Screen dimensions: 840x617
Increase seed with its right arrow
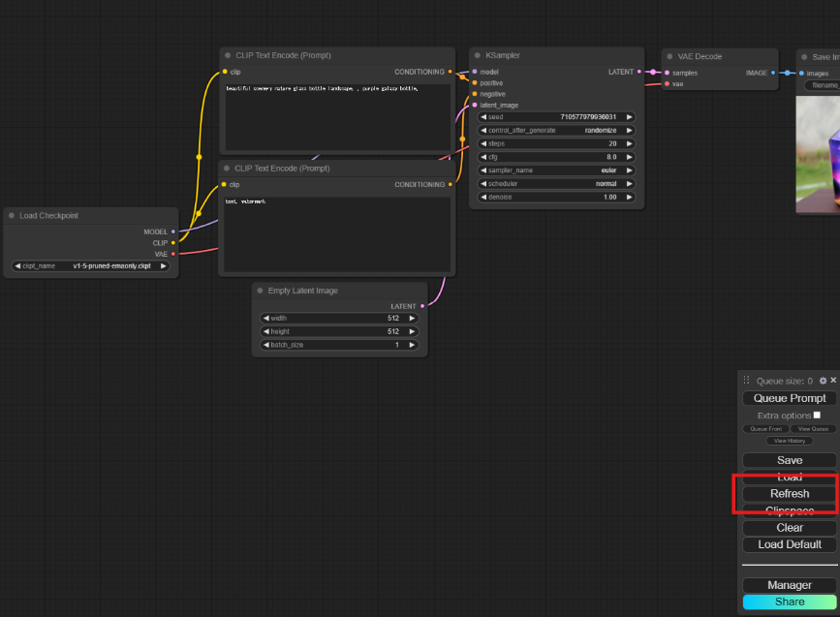coord(630,117)
